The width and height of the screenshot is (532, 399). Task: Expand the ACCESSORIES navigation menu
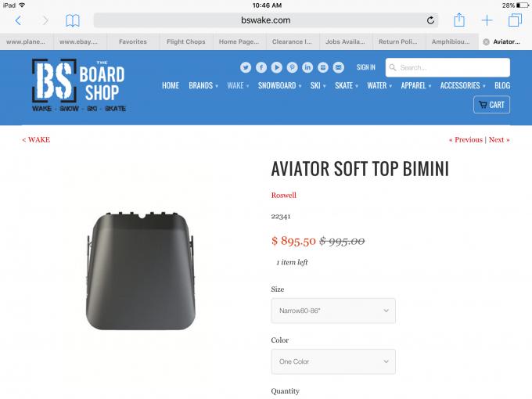463,85
